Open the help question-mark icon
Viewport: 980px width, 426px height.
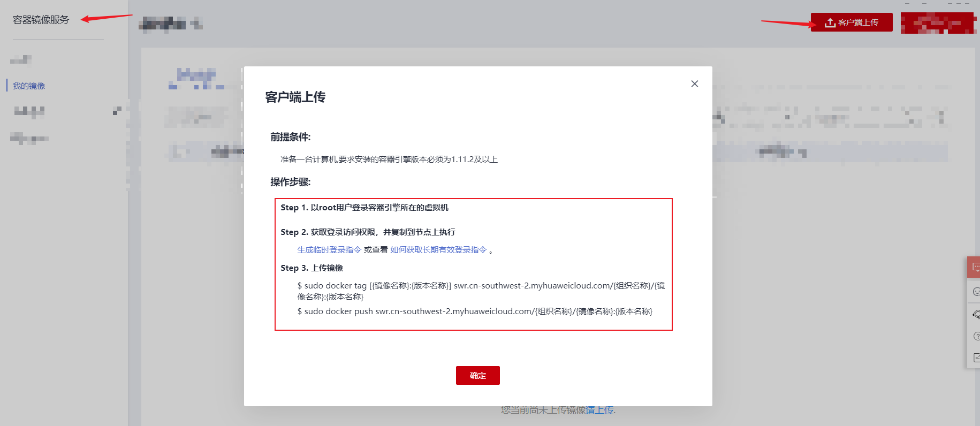tap(976, 336)
